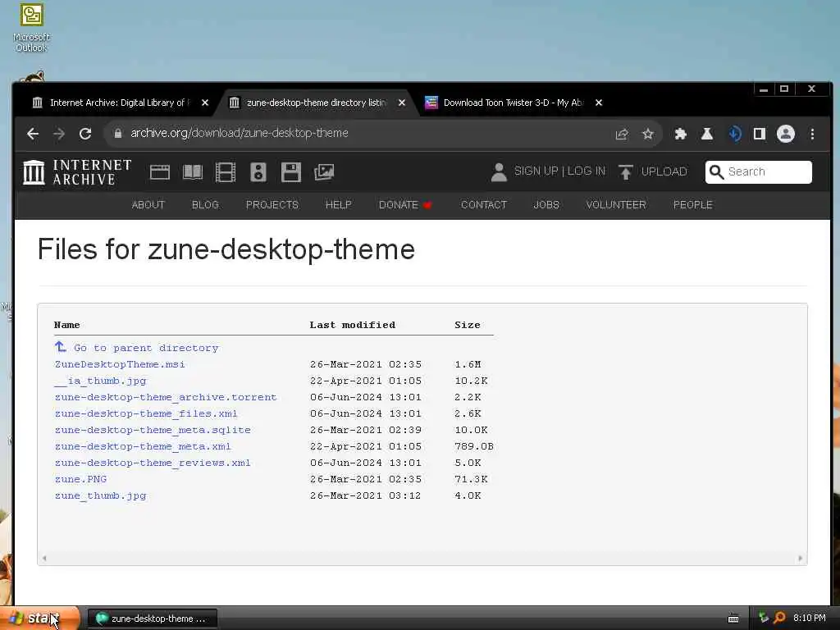The height and width of the screenshot is (630, 840).
Task: Open the Chrome three-dot menu
Action: click(813, 134)
